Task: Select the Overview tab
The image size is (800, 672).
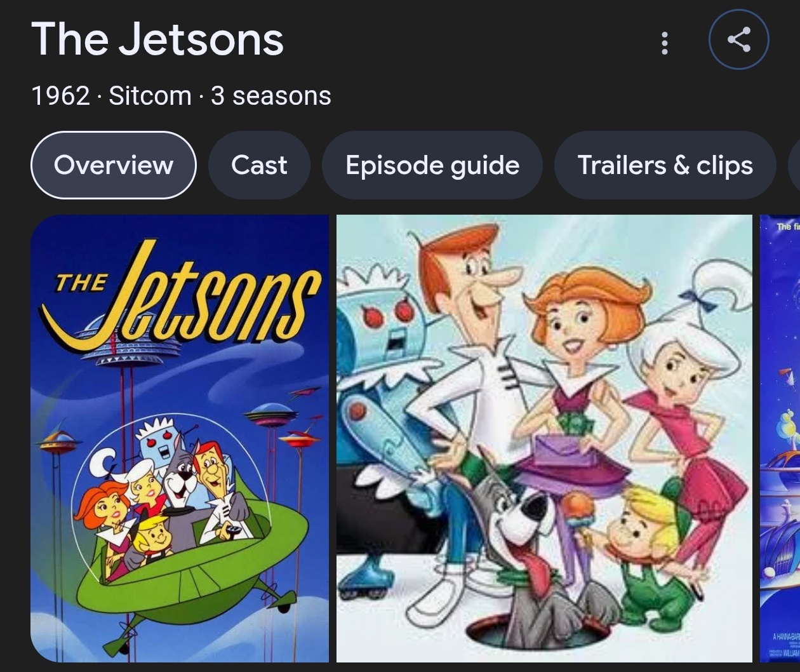Action: pos(114,165)
